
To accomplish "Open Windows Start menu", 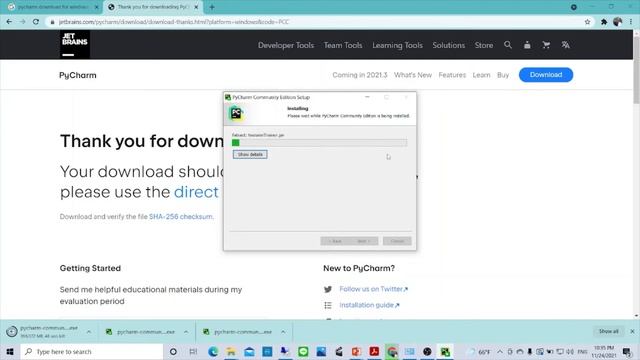I will (x=10, y=351).
